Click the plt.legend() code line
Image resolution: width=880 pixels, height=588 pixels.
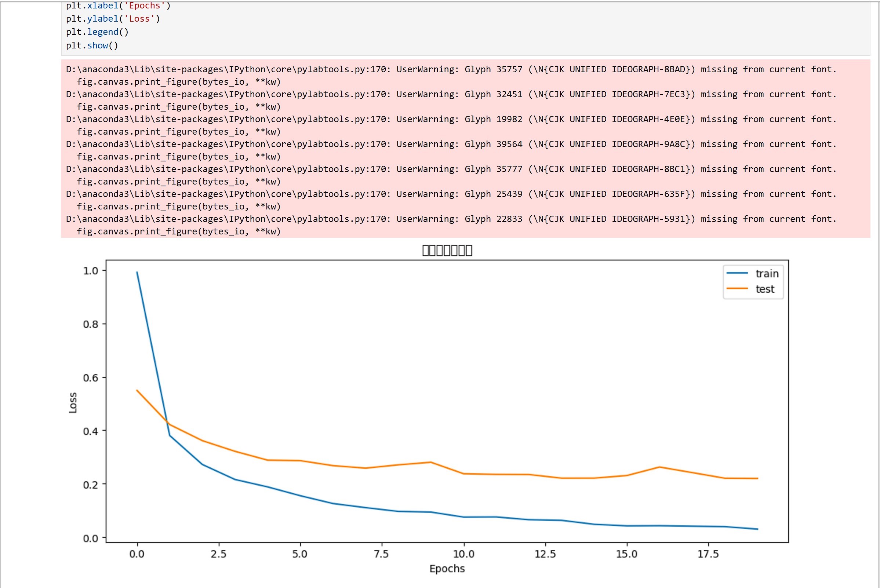pyautogui.click(x=97, y=32)
